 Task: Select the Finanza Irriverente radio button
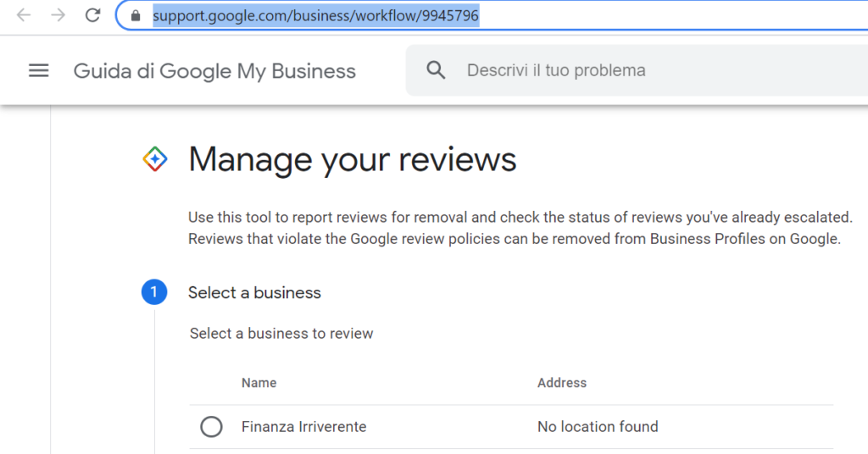pyautogui.click(x=211, y=427)
